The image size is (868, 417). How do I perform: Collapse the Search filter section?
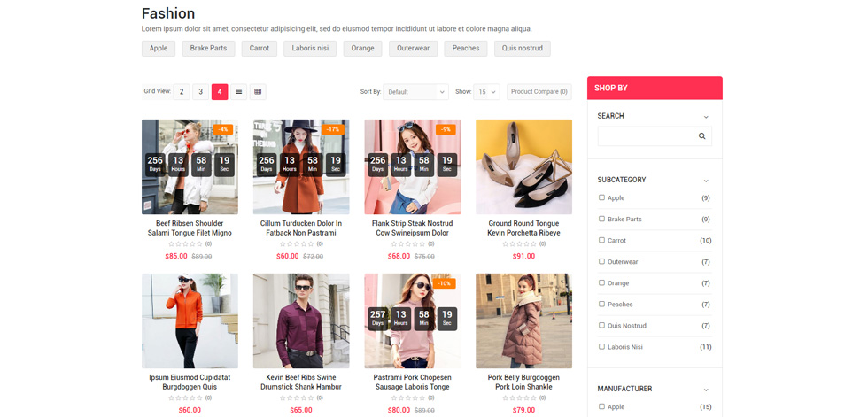tap(706, 117)
